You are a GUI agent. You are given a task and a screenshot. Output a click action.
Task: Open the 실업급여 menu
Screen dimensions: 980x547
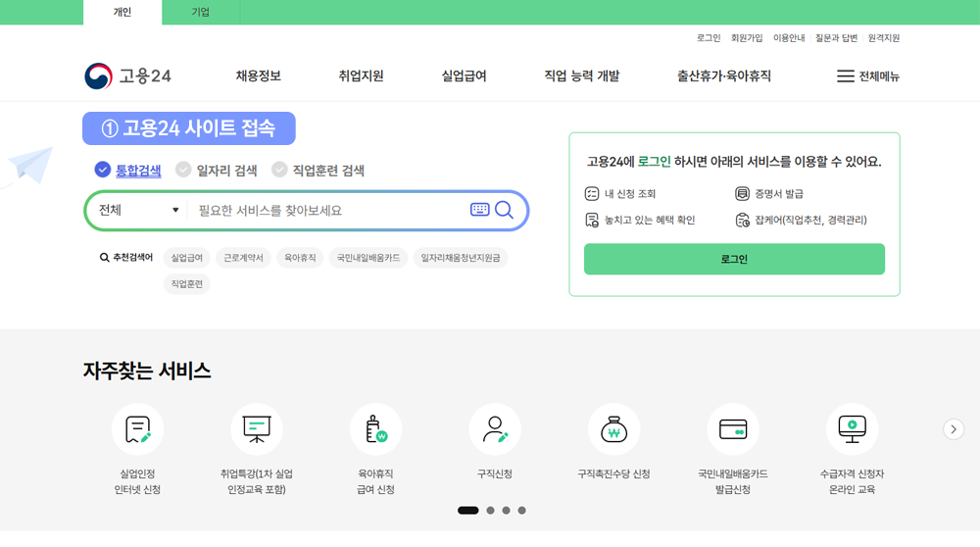coord(464,76)
